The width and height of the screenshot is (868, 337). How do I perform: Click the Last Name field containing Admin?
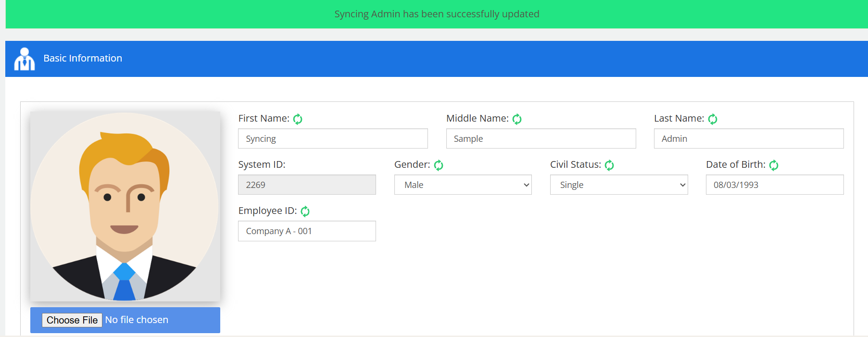(x=748, y=138)
